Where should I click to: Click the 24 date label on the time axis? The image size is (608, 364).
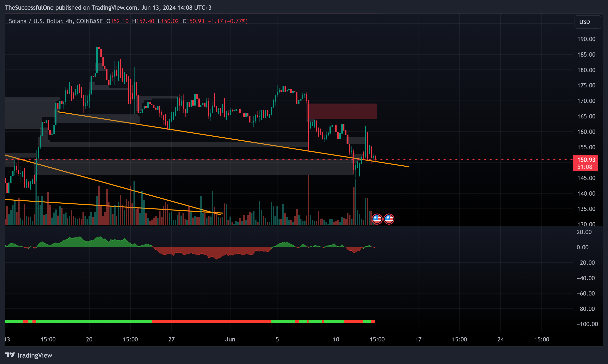tap(501, 339)
